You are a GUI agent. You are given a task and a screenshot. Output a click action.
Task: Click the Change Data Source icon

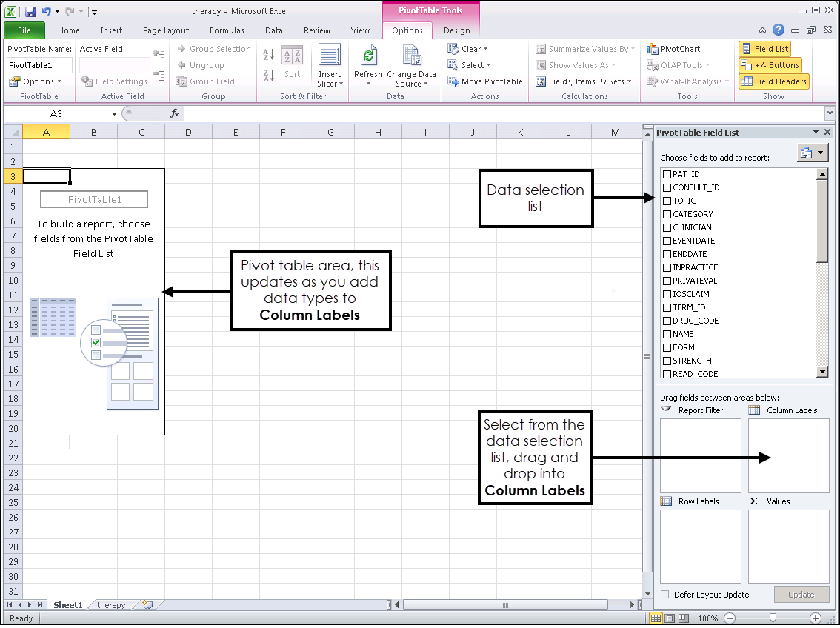(x=411, y=57)
